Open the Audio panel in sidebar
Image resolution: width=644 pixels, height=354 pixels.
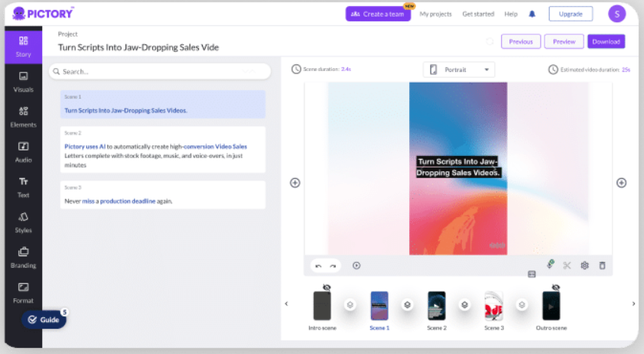(x=23, y=151)
